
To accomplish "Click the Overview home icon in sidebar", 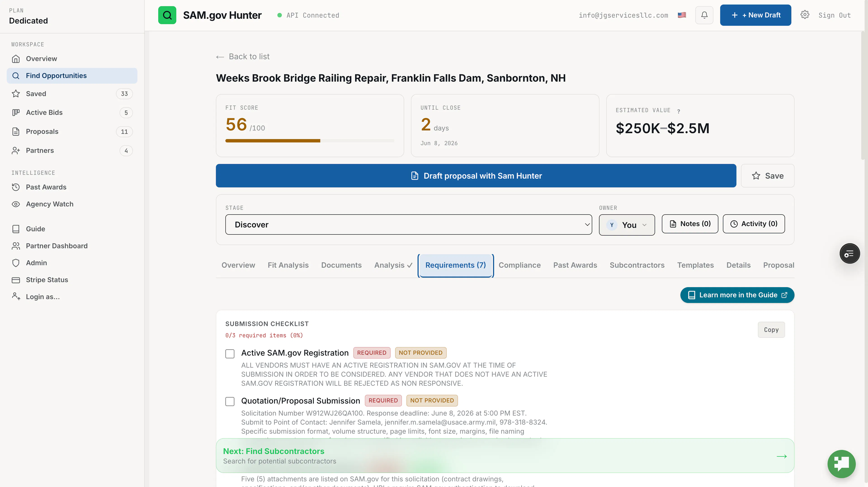I will point(16,59).
